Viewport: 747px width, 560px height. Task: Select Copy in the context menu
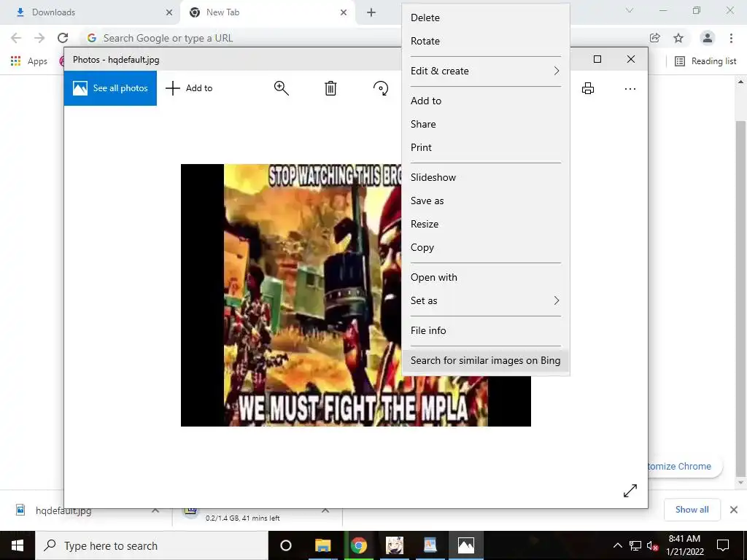click(485, 248)
